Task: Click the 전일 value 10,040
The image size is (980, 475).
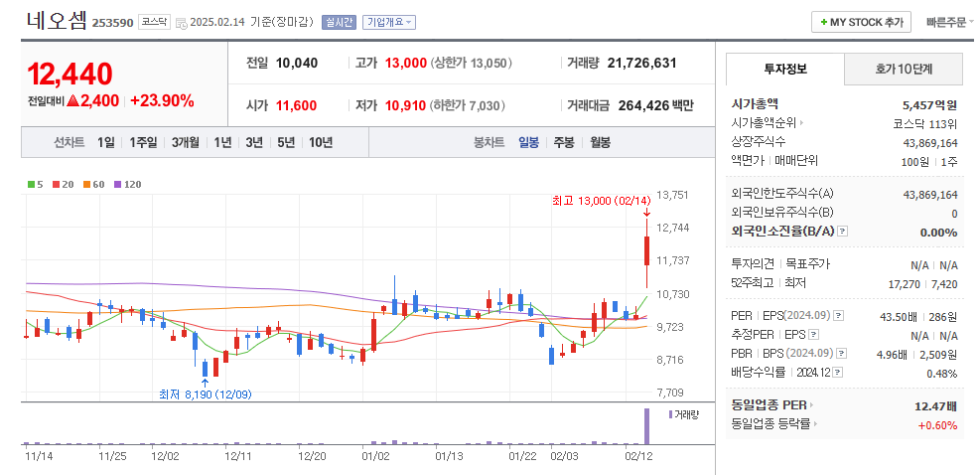Action: point(297,64)
